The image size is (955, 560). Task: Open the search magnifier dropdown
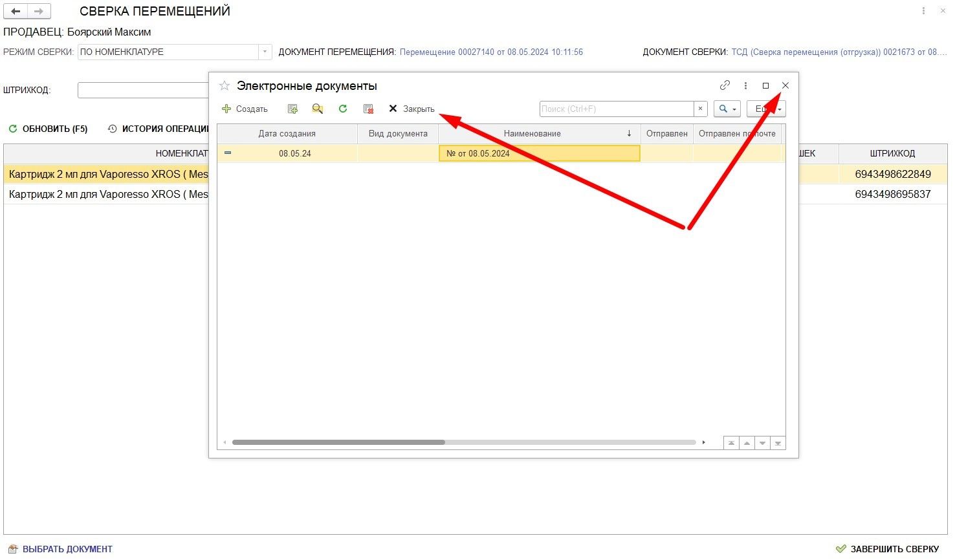727,109
